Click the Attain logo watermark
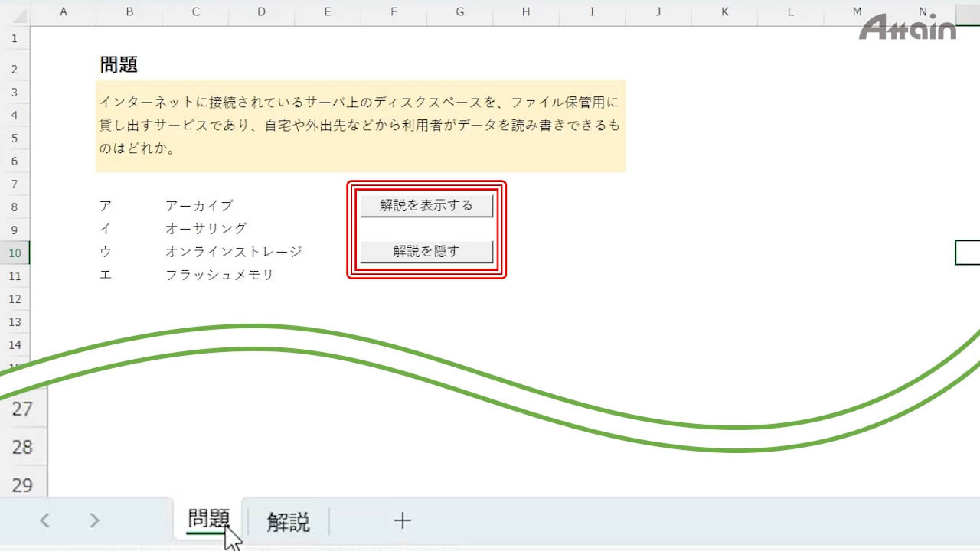Screen dimensions: 980x551 point(907,28)
